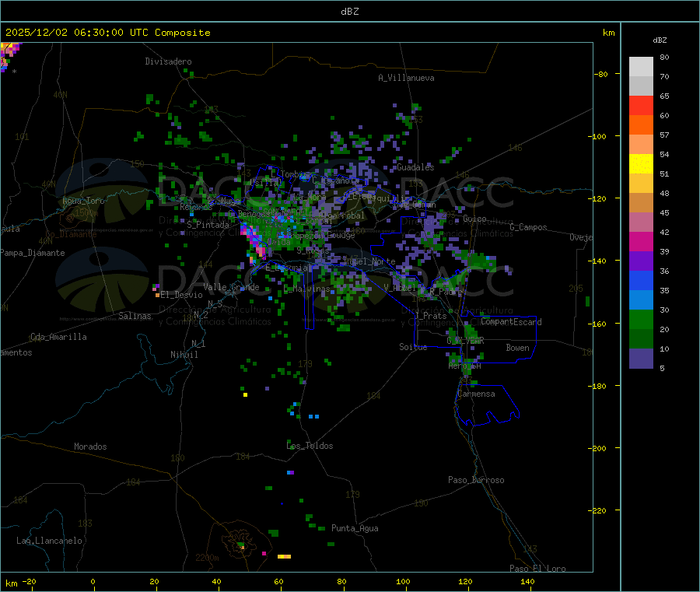
Task: Select the light blue 35–30 dBZ legend swatch
Action: [x=641, y=300]
